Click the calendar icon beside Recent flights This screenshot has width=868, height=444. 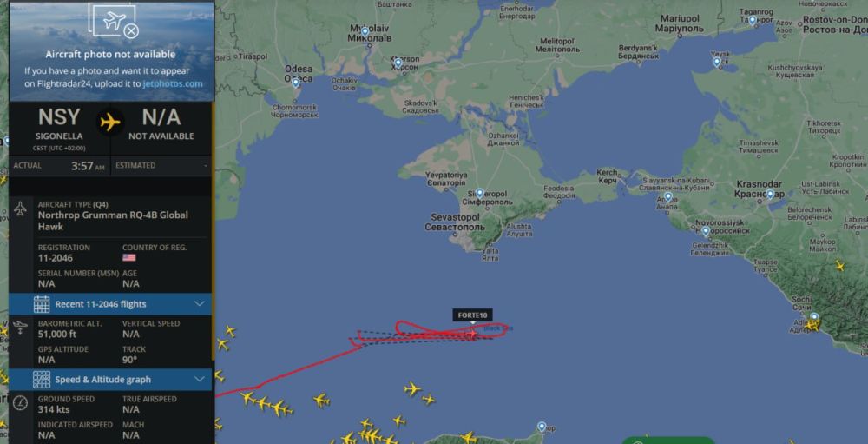pyautogui.click(x=42, y=304)
